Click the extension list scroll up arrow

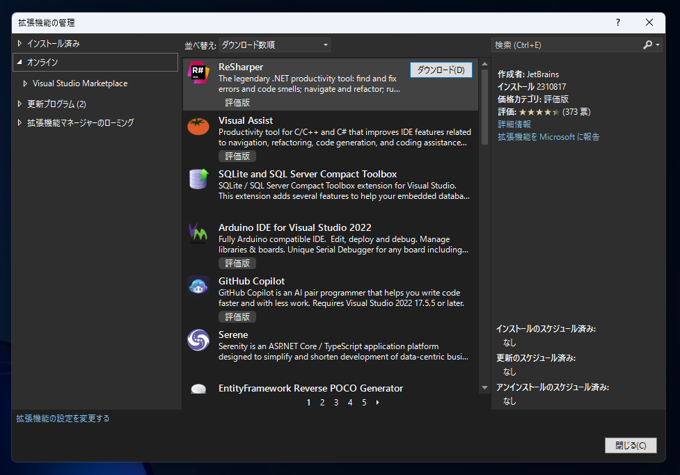click(x=485, y=64)
